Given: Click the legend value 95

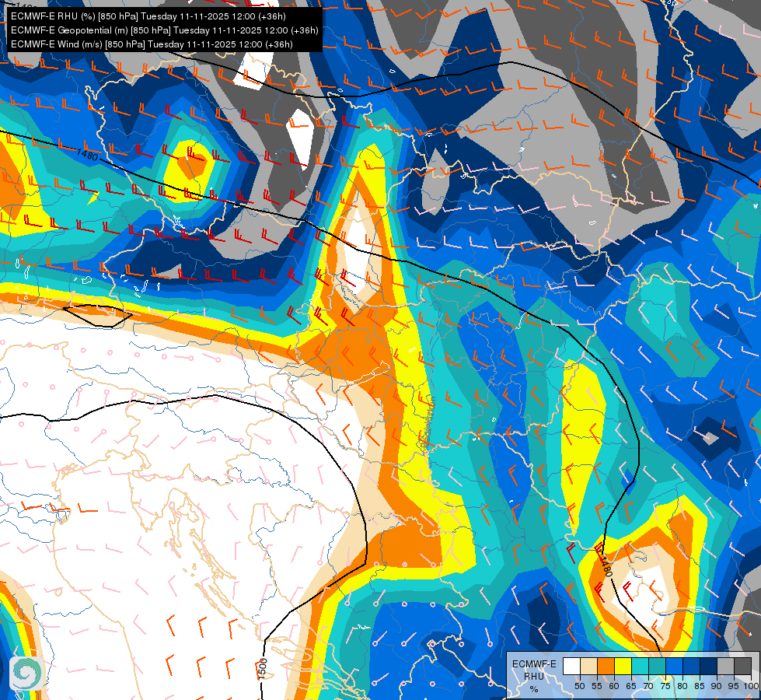Looking at the screenshot, I should click(x=733, y=686).
